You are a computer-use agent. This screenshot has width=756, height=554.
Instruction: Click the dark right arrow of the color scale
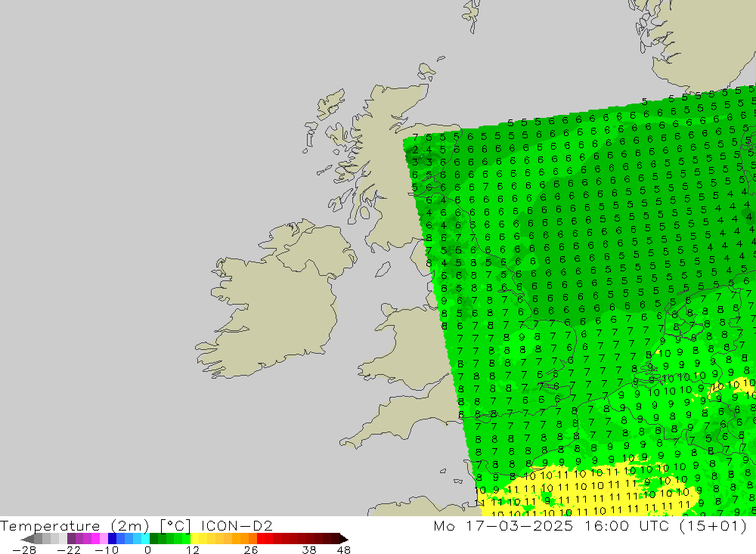click(x=344, y=539)
